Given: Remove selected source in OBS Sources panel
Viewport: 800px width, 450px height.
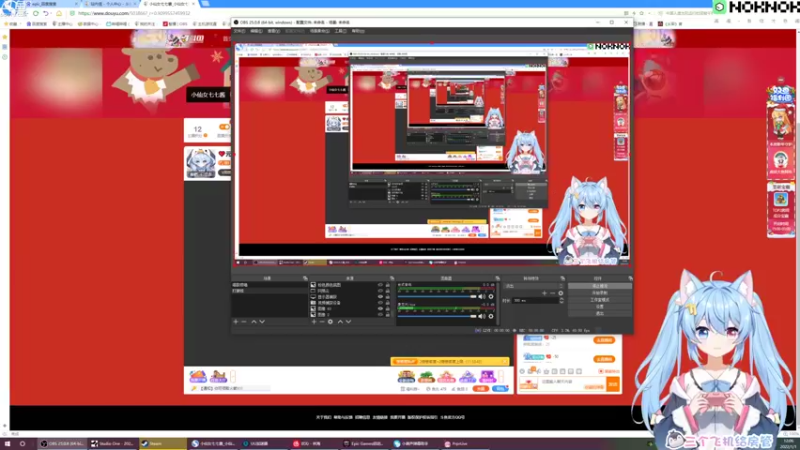Looking at the screenshot, I should [x=322, y=321].
